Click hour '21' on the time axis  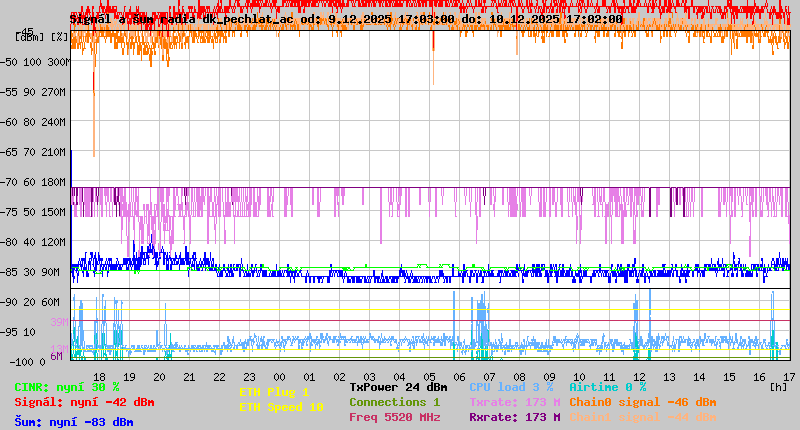189,377
